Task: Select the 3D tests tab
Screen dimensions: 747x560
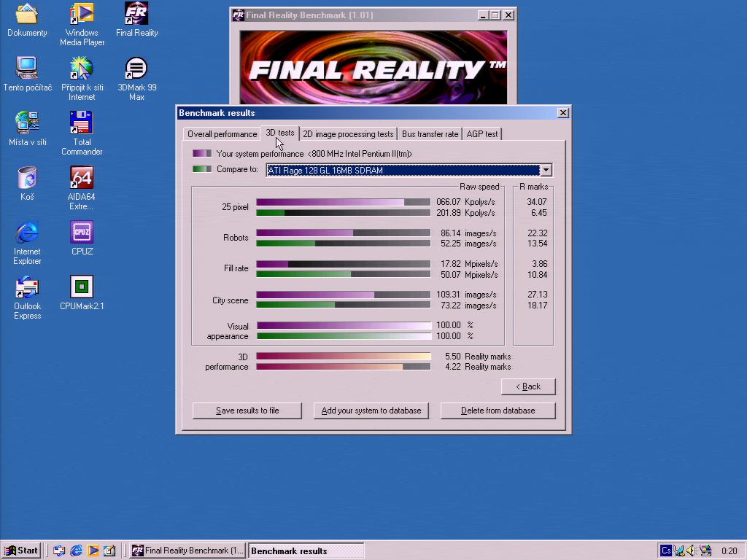Action: pos(280,133)
